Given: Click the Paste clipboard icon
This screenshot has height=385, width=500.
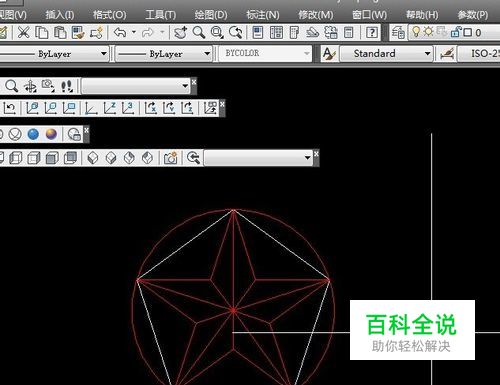Looking at the screenshot, I should tap(60, 32).
